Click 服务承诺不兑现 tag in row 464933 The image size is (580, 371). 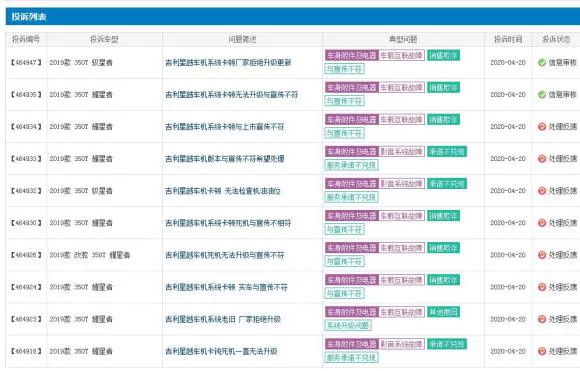tap(351, 165)
